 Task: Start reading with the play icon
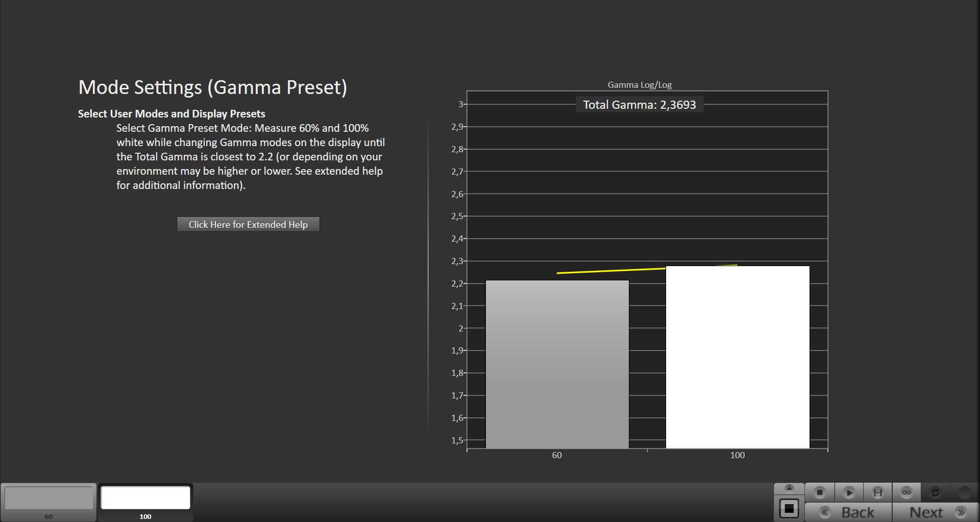click(849, 492)
